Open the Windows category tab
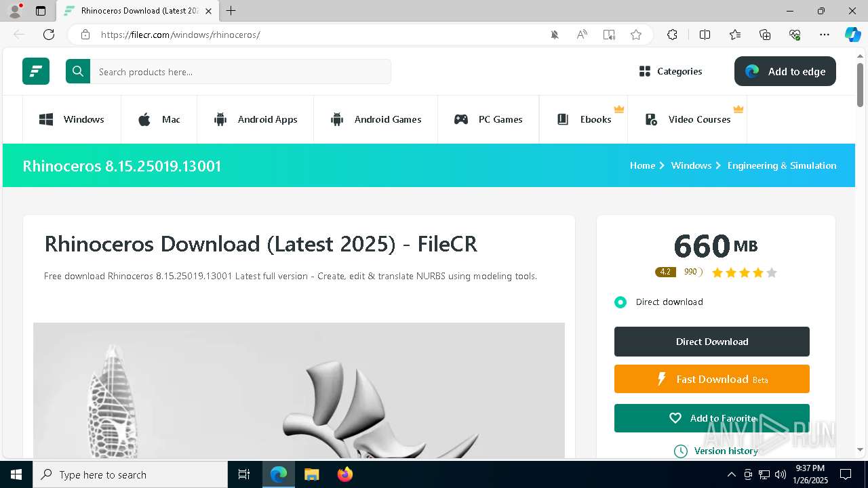The height and width of the screenshot is (488, 868). tap(72, 119)
